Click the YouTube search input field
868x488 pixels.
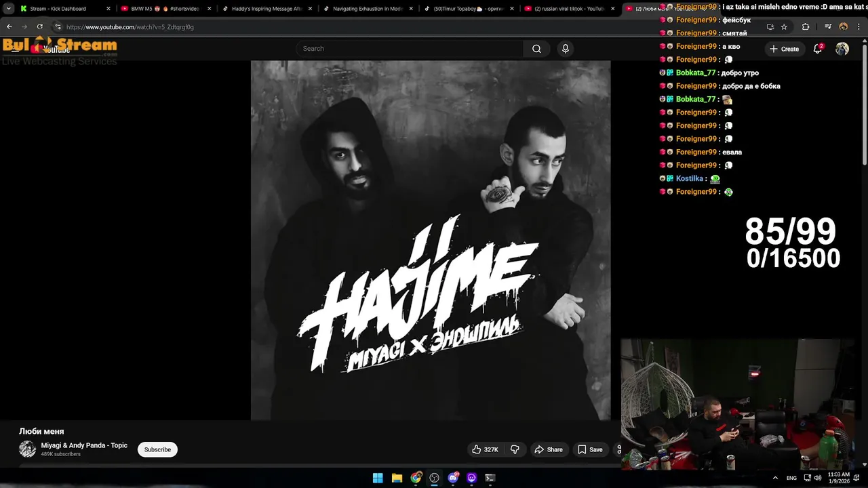(410, 49)
